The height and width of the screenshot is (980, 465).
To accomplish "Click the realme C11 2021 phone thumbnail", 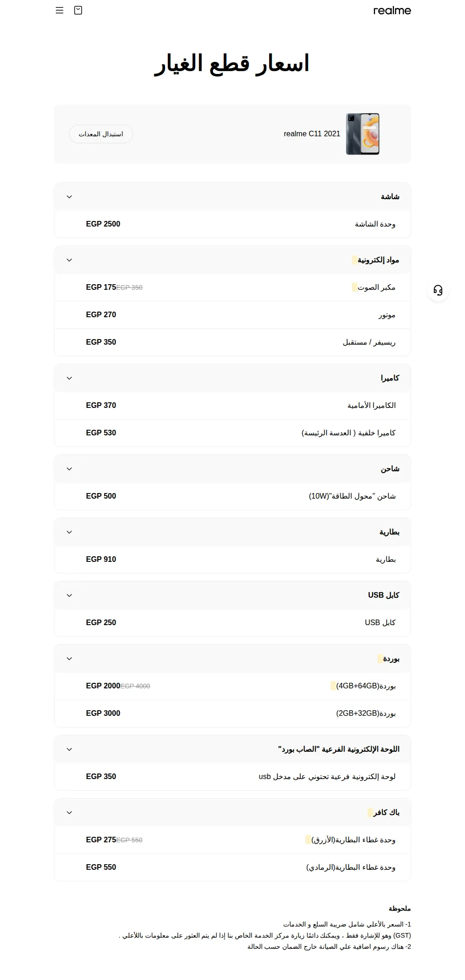I will (363, 134).
